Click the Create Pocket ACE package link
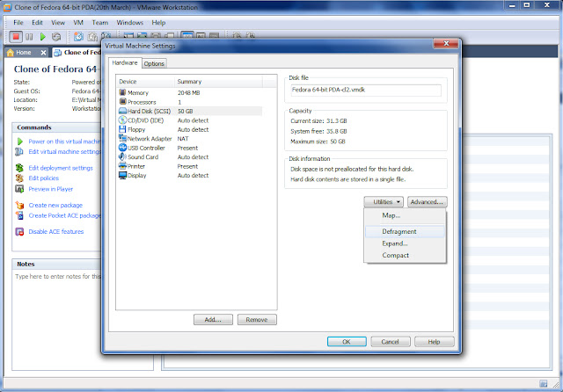The width and height of the screenshot is (563, 392). tap(65, 215)
